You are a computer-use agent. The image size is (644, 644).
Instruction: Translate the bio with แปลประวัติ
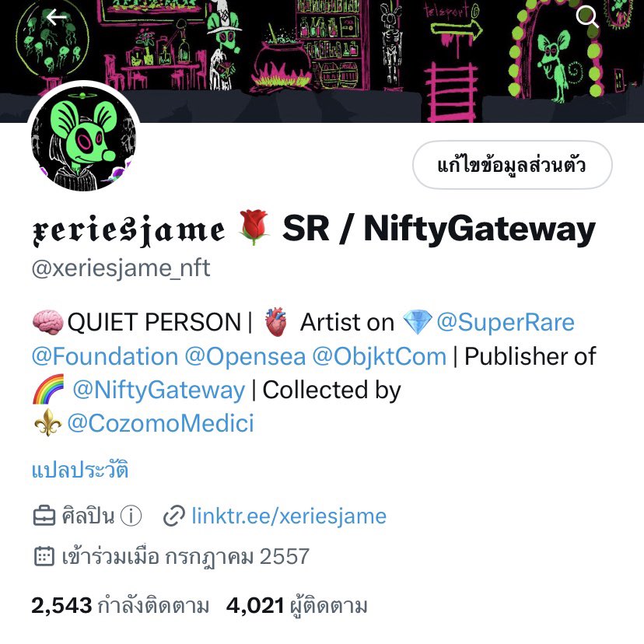(80, 470)
